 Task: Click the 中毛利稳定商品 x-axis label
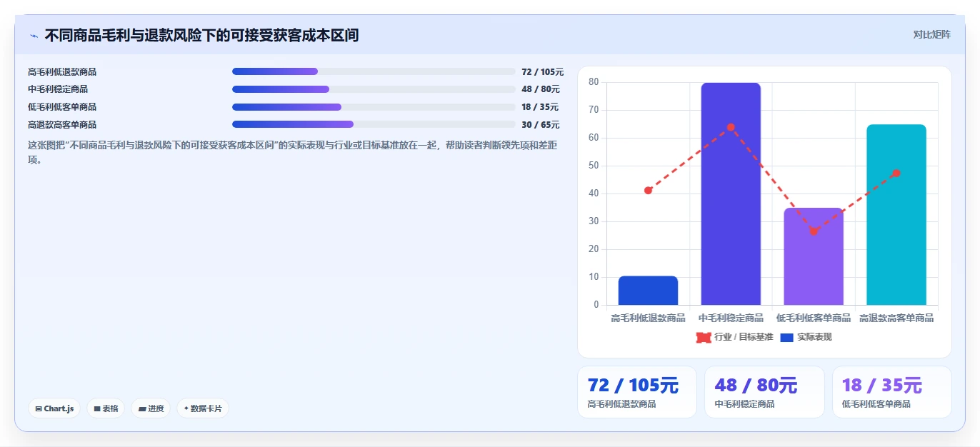[731, 318]
